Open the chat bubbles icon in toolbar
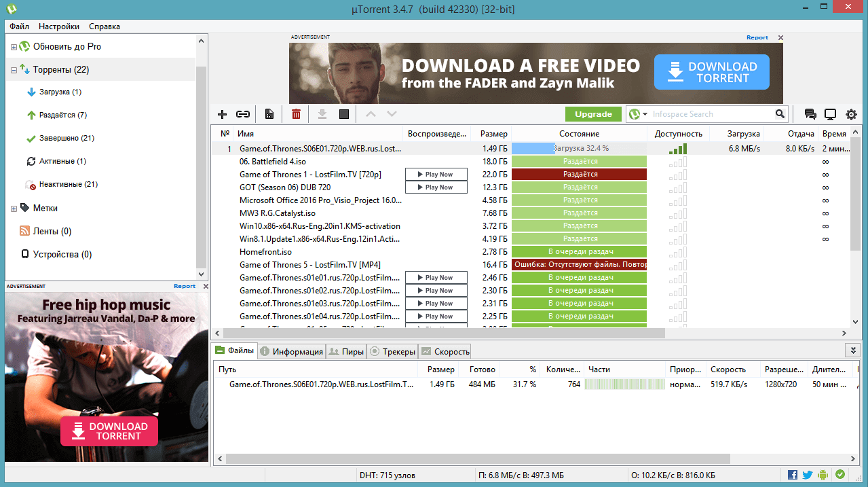The height and width of the screenshot is (487, 868). pyautogui.click(x=810, y=114)
